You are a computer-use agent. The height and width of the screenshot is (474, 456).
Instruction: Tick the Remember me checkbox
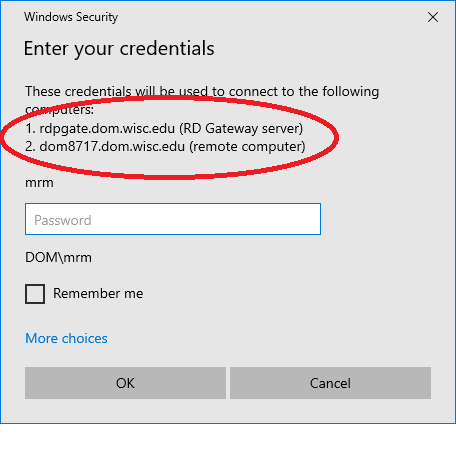click(x=35, y=294)
